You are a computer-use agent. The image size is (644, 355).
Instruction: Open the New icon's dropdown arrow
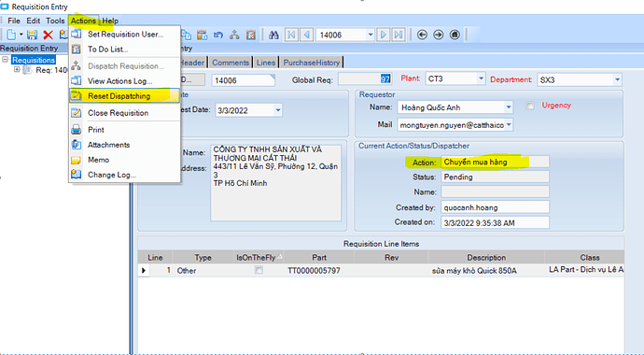[21, 35]
